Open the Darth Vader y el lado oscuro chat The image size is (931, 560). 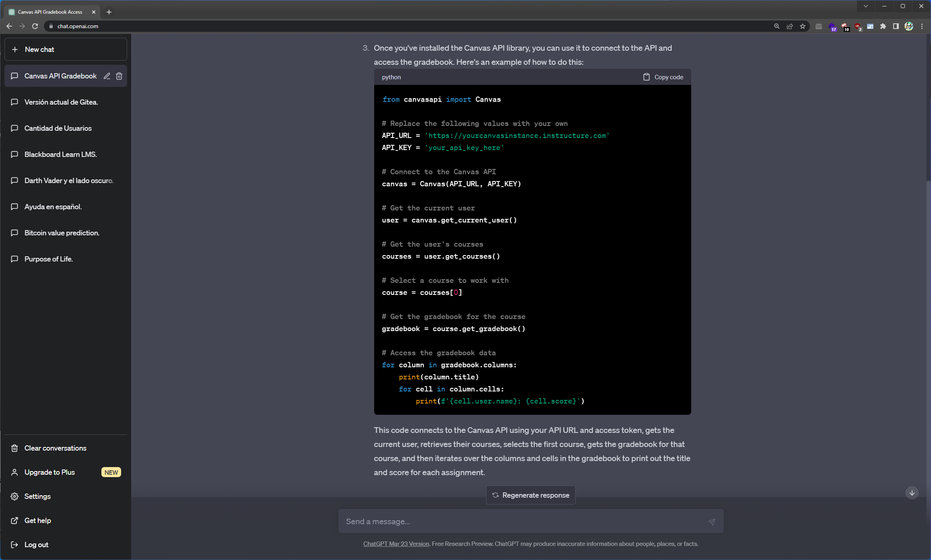click(68, 181)
